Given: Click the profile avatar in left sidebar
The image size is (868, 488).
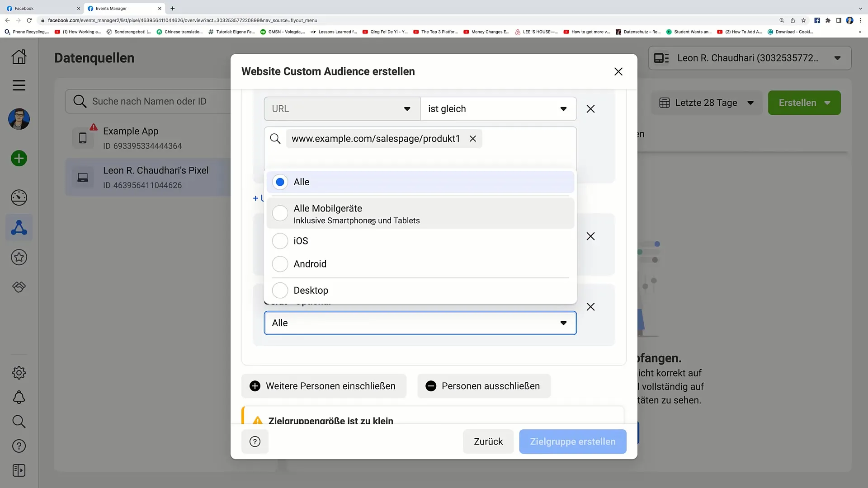Looking at the screenshot, I should (x=19, y=119).
